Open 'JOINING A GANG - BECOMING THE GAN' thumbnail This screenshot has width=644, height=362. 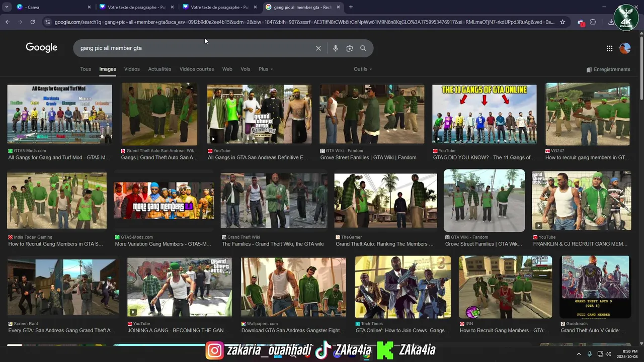coord(180,287)
